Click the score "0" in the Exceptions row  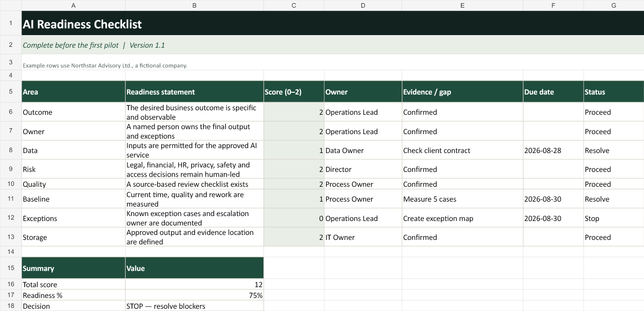pos(294,218)
